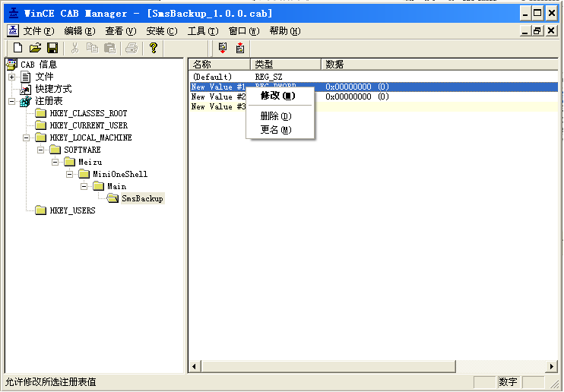Sort by the 数据 column header

pyautogui.click(x=439, y=65)
